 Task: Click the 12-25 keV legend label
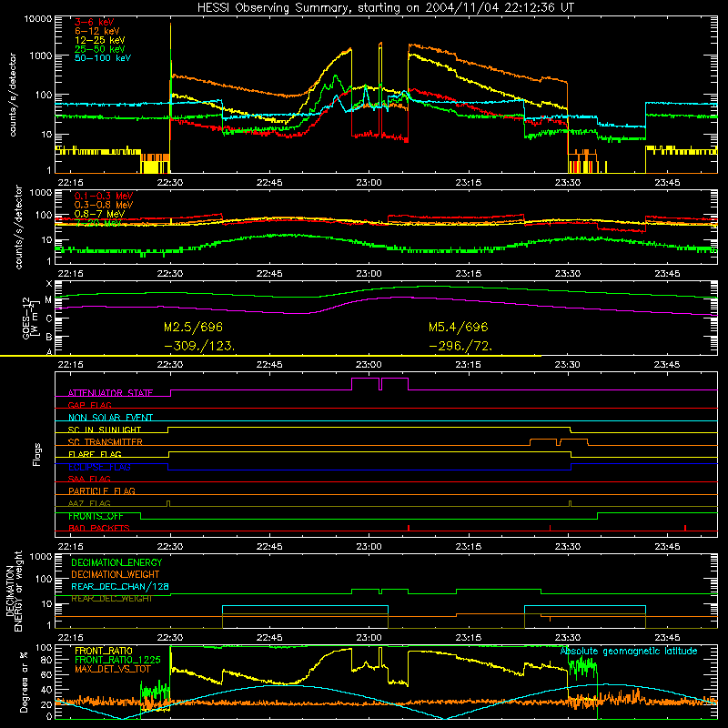tap(100, 40)
